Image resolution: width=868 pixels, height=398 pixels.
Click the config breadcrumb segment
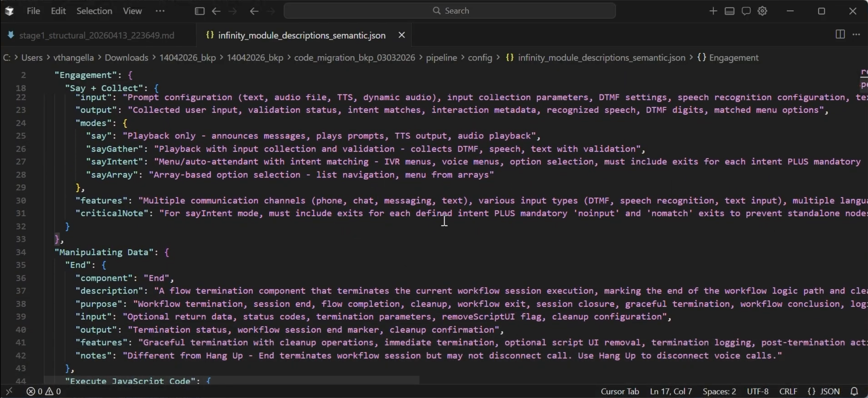(x=480, y=58)
